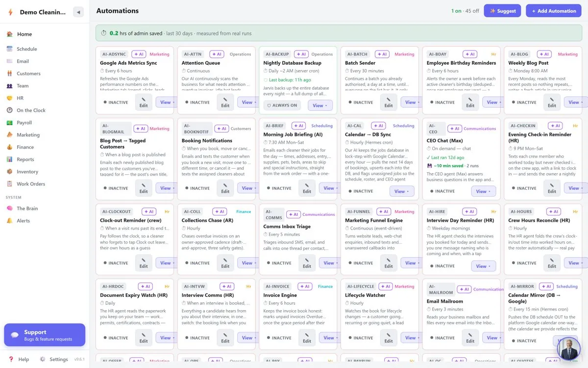
Task: Click the On the Clock icon
Action: (9, 110)
